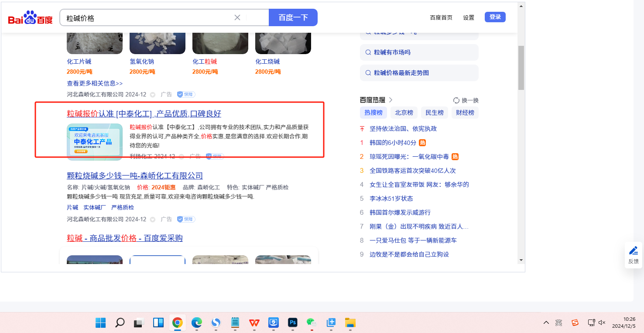Open pinned topic 坚持依法治国、依宪执政
644x333 pixels.
click(x=403, y=129)
